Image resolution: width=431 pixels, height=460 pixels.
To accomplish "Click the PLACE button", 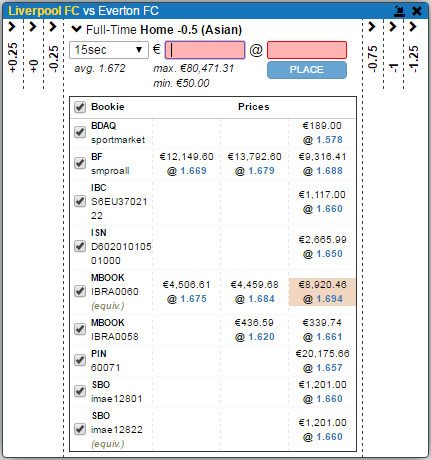I will (307, 70).
